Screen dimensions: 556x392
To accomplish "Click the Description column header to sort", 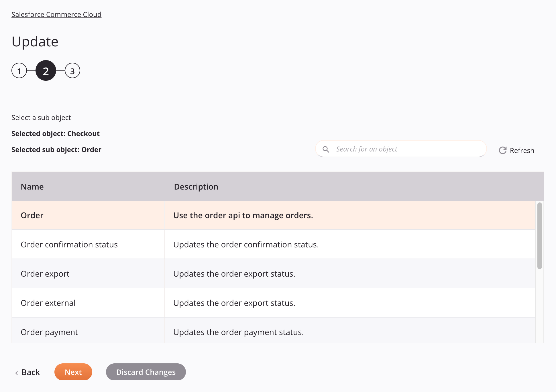I will coord(196,187).
